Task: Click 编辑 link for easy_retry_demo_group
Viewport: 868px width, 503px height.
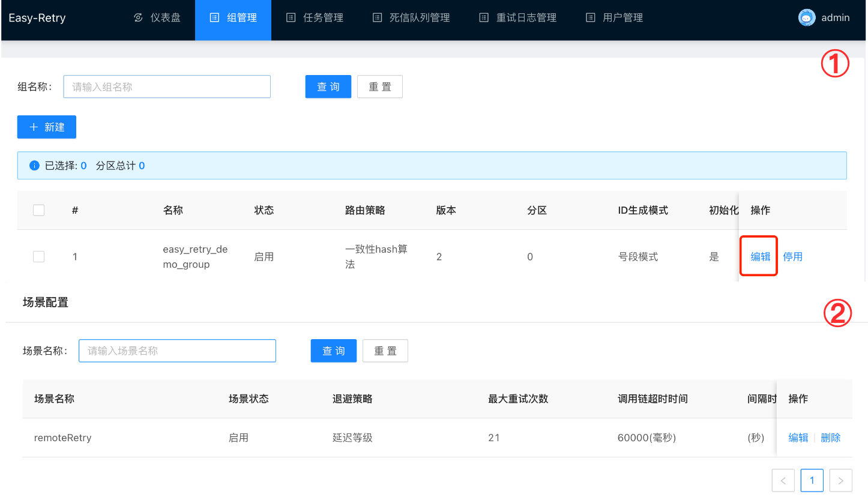Action: coord(760,256)
